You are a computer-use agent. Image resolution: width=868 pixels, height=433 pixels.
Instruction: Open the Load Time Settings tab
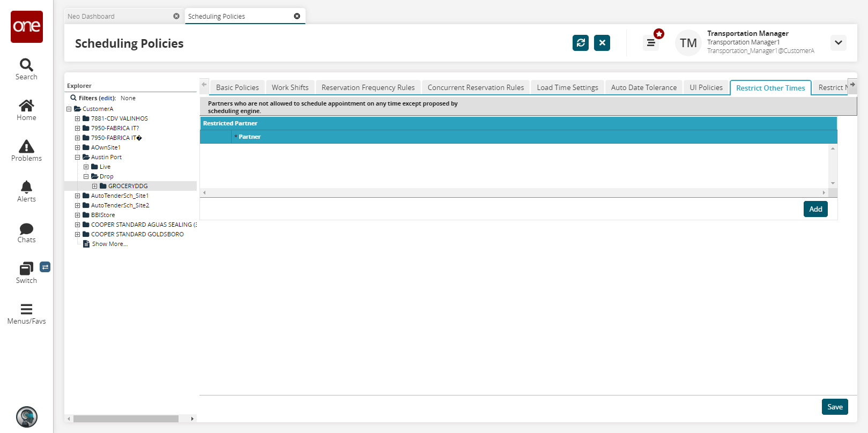point(567,87)
